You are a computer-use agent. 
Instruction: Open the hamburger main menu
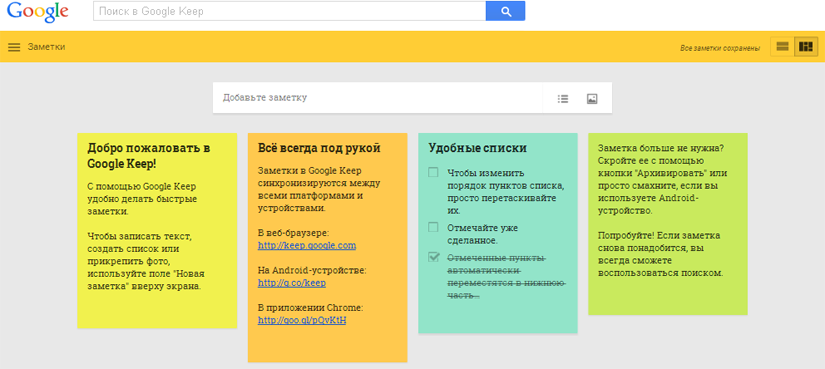[x=14, y=47]
